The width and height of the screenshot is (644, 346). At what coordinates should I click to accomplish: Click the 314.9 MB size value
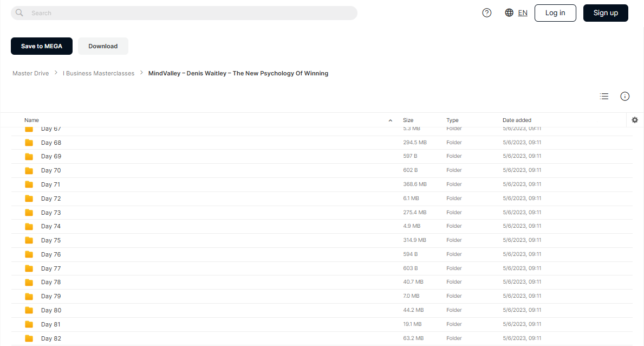[414, 240]
